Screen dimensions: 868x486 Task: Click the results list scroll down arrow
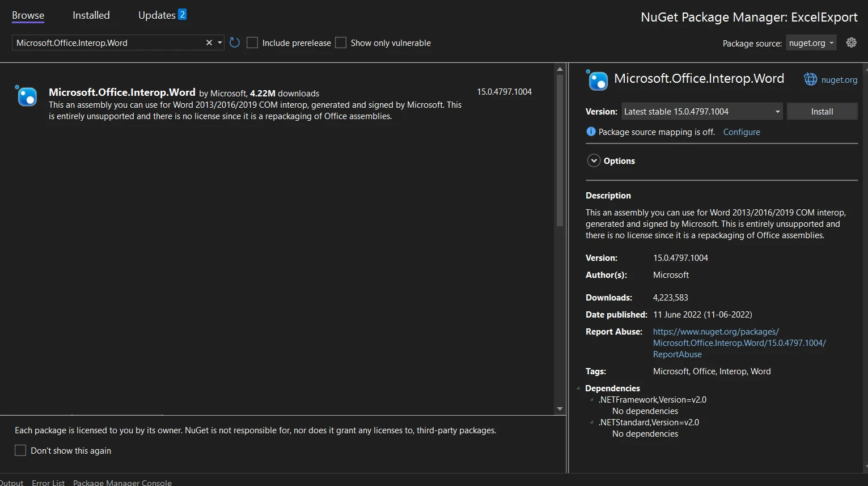click(560, 408)
